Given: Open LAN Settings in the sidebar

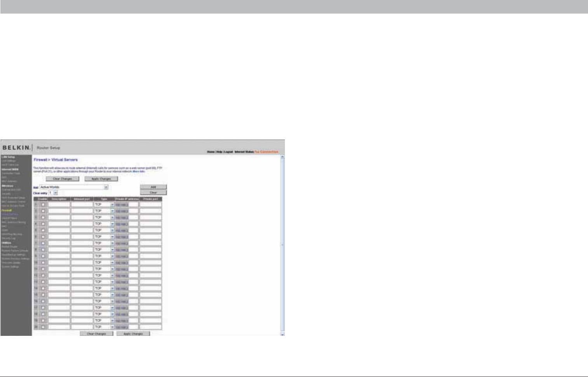Looking at the screenshot, I should point(9,161).
